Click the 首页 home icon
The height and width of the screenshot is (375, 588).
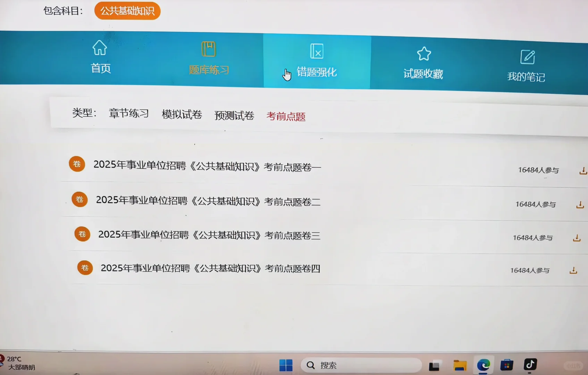click(100, 48)
